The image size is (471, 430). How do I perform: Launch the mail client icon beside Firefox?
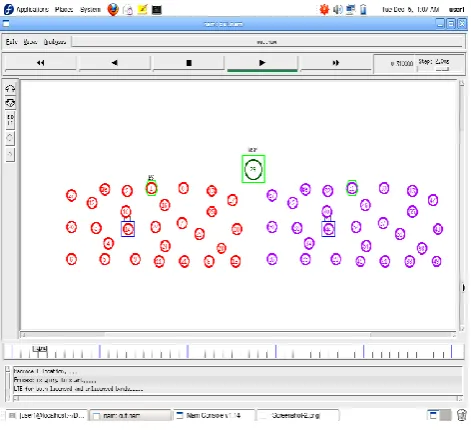point(128,10)
